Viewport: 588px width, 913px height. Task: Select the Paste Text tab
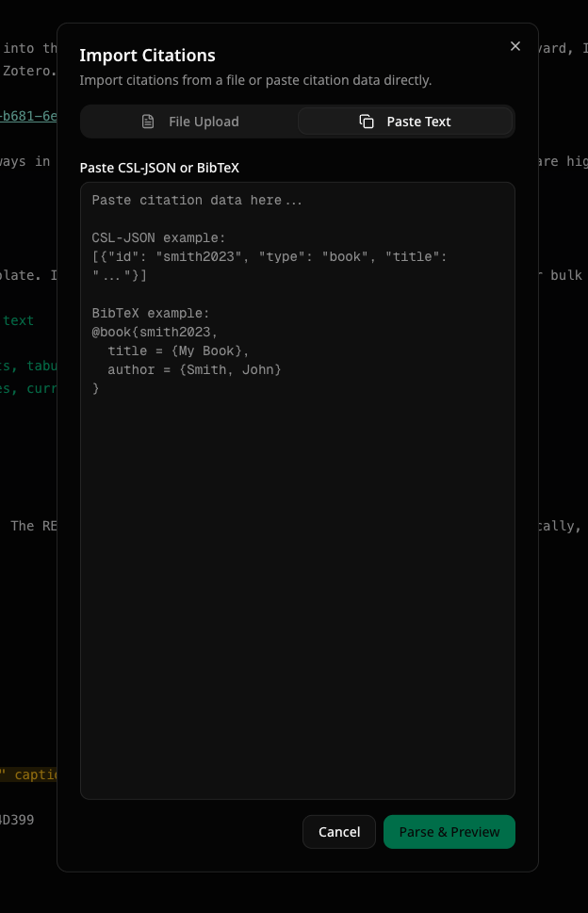pyautogui.click(x=405, y=122)
